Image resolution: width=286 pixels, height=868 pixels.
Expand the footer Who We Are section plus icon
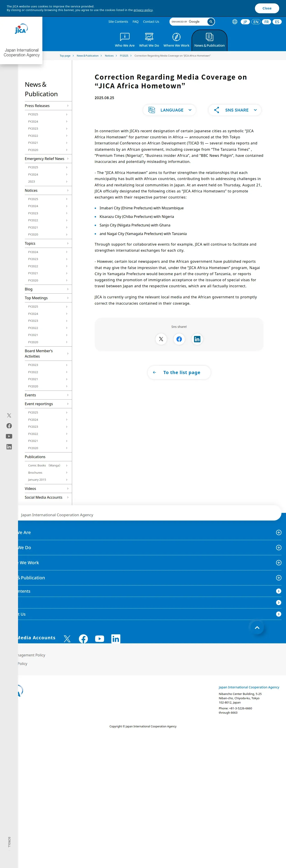pos(279,532)
